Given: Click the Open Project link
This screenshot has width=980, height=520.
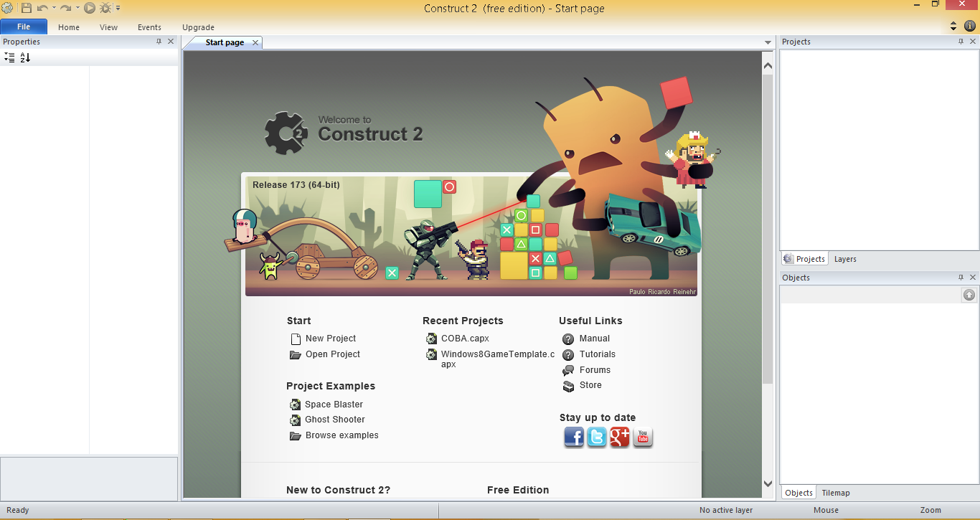Looking at the screenshot, I should [333, 354].
